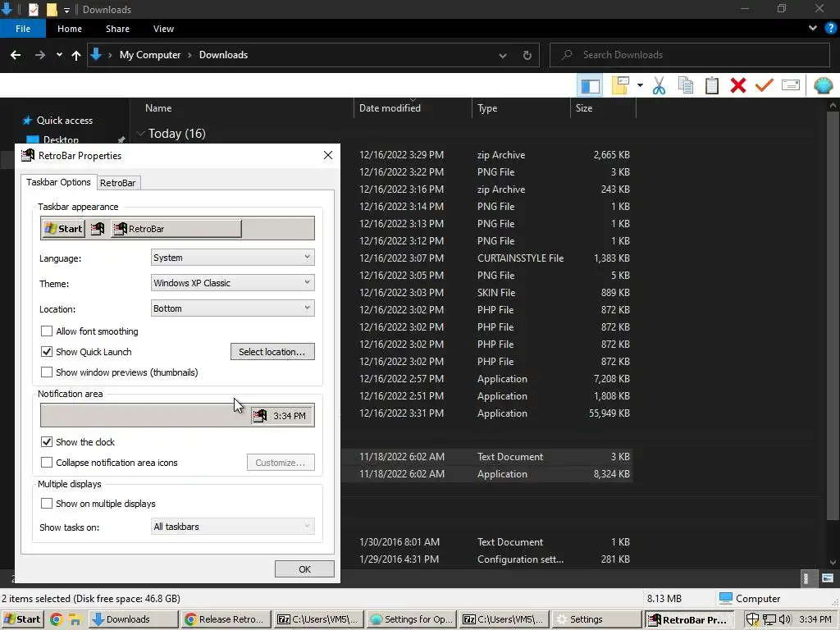Image resolution: width=840 pixels, height=630 pixels.
Task: Select My Computer in the address breadcrumb
Action: 150,55
